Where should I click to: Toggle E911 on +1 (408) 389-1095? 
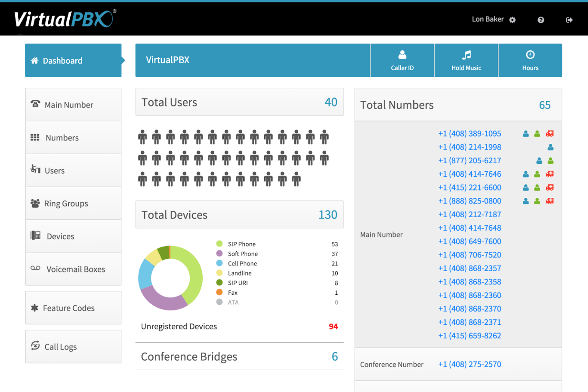(550, 134)
